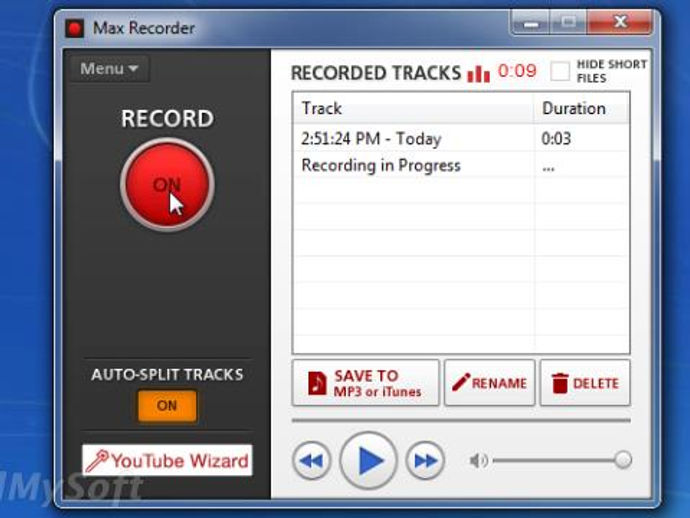Sort list by Duration column header
The image size is (690, 518).
pos(582,108)
